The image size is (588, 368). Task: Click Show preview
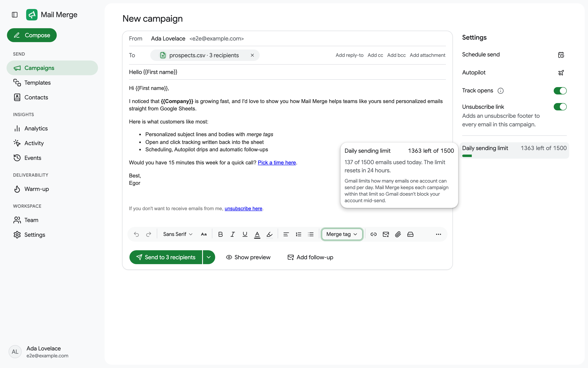coord(248,257)
